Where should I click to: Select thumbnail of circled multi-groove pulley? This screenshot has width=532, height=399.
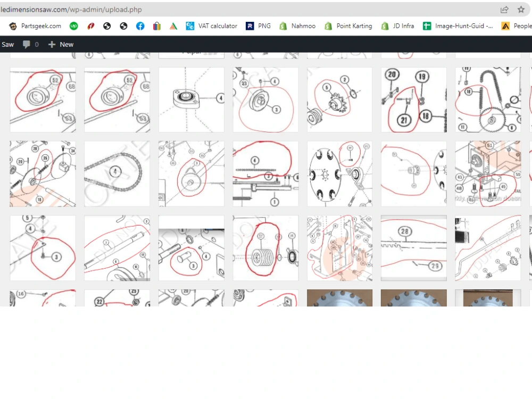click(265, 248)
